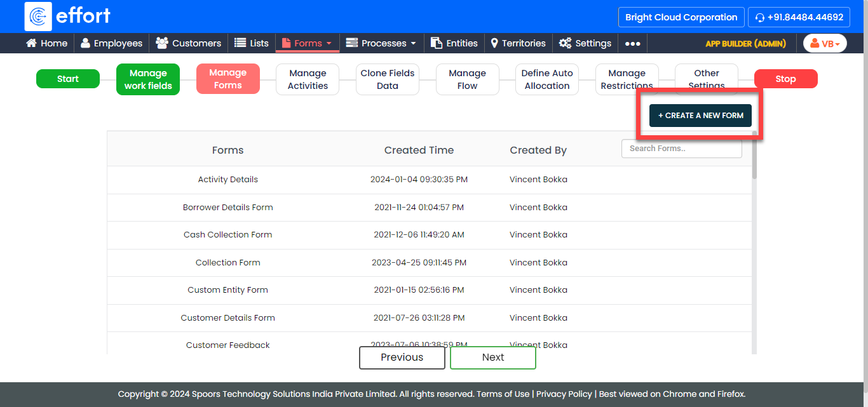Open the VB user profile dropdown
Screen dimensions: 868x407
[825, 43]
